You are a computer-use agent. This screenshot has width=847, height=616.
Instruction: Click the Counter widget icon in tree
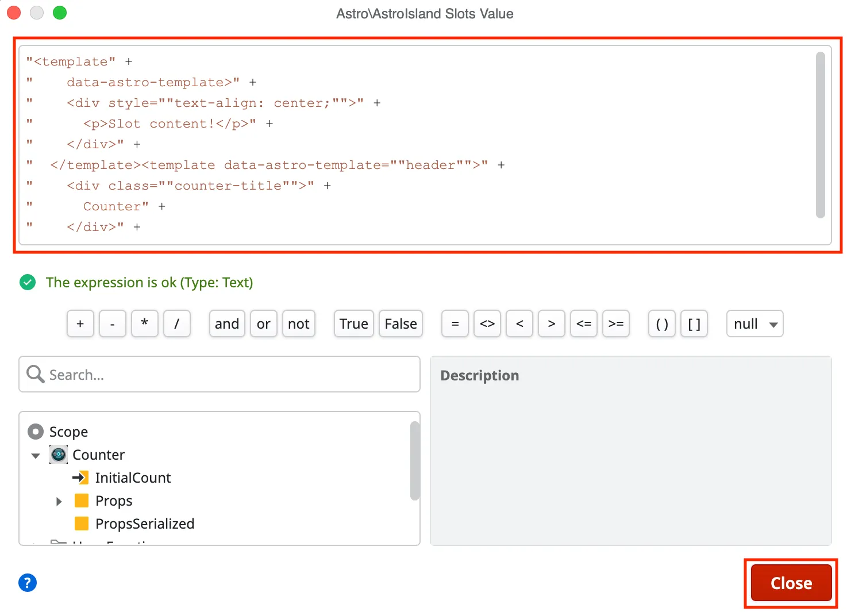(x=59, y=455)
